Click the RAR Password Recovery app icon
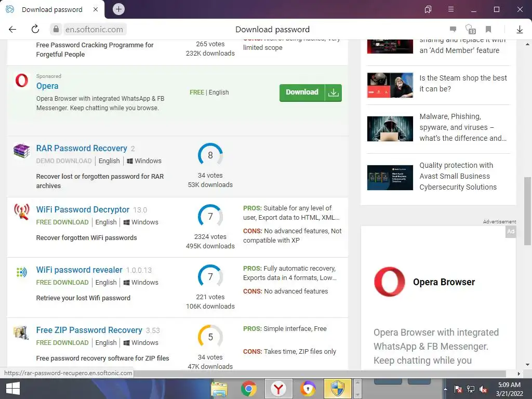Viewport: 532px width, 399px height. [x=22, y=151]
